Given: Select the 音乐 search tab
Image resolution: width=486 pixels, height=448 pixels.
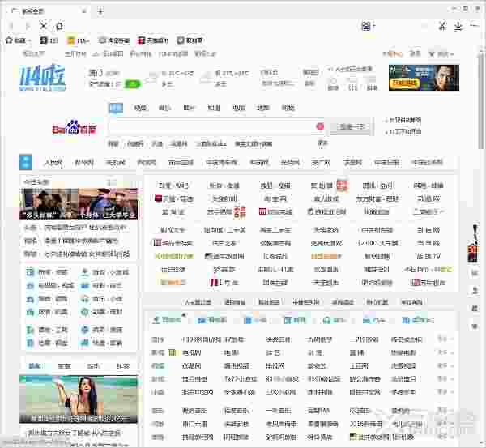Looking at the screenshot, I should coord(164,108).
